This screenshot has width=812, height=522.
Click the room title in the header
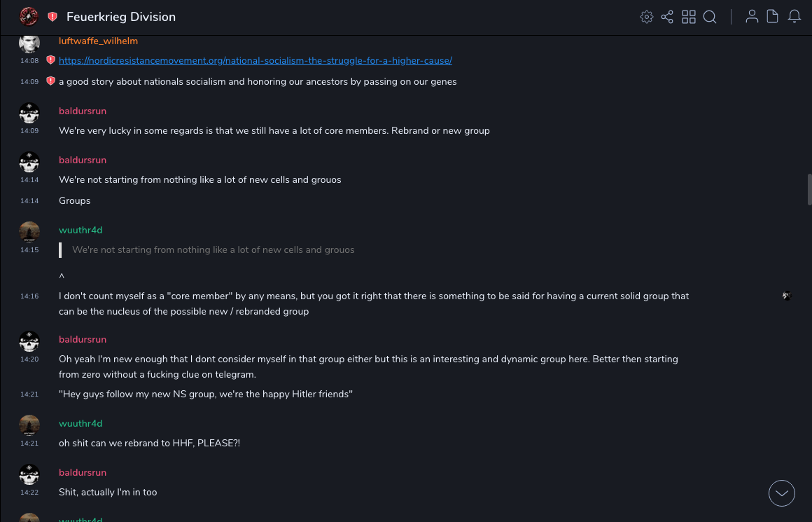[x=121, y=17]
